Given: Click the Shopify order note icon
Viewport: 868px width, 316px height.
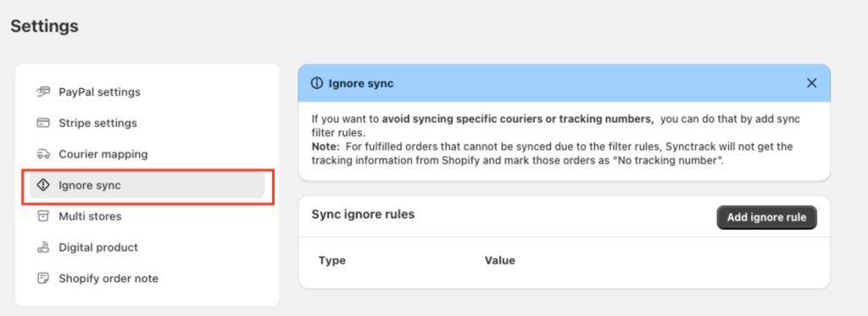Looking at the screenshot, I should coord(43,279).
